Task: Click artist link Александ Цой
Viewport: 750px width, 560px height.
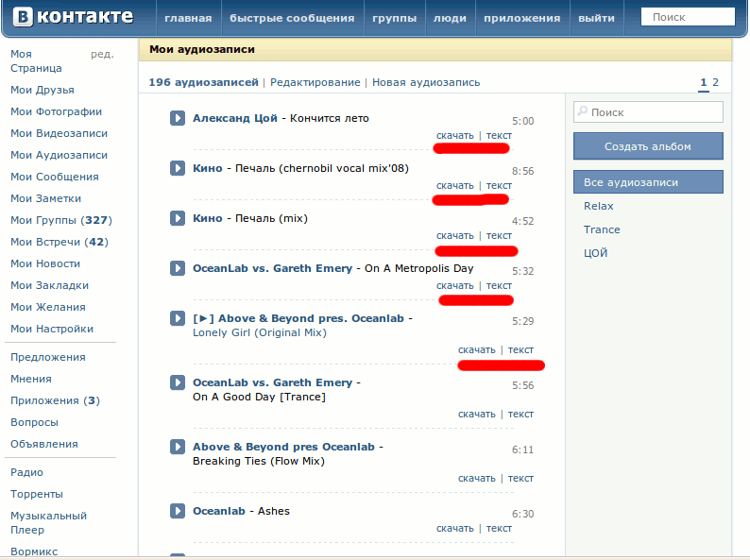Action: [x=235, y=118]
